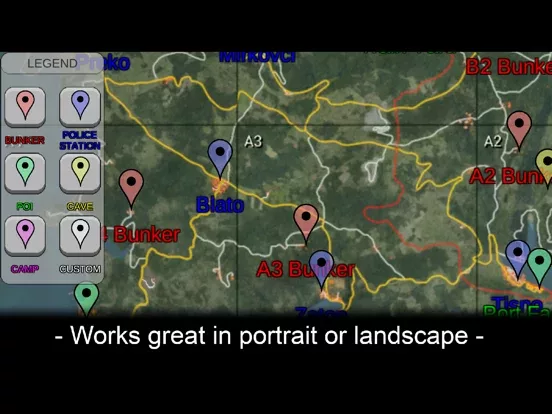
Task: Tap the B2 Bunker map label
Action: [x=509, y=67]
